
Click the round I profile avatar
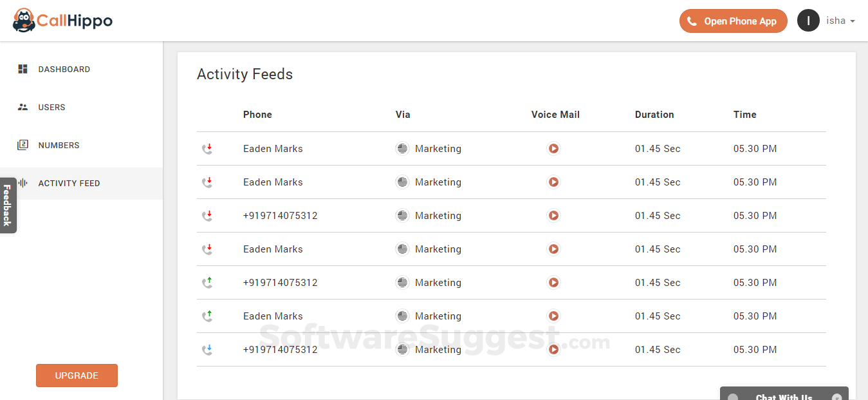[808, 21]
